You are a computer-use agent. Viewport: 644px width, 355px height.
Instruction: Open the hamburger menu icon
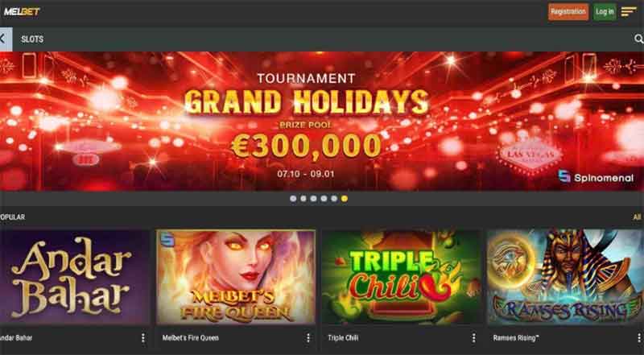629,11
